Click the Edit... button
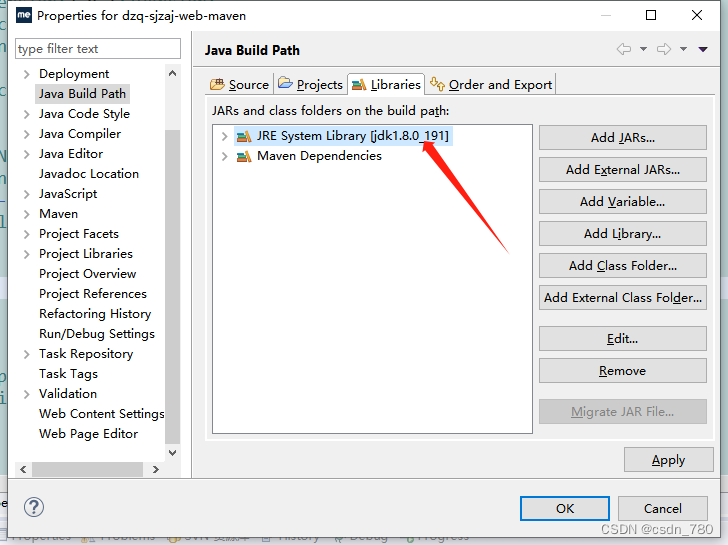728x545 pixels. [623, 338]
